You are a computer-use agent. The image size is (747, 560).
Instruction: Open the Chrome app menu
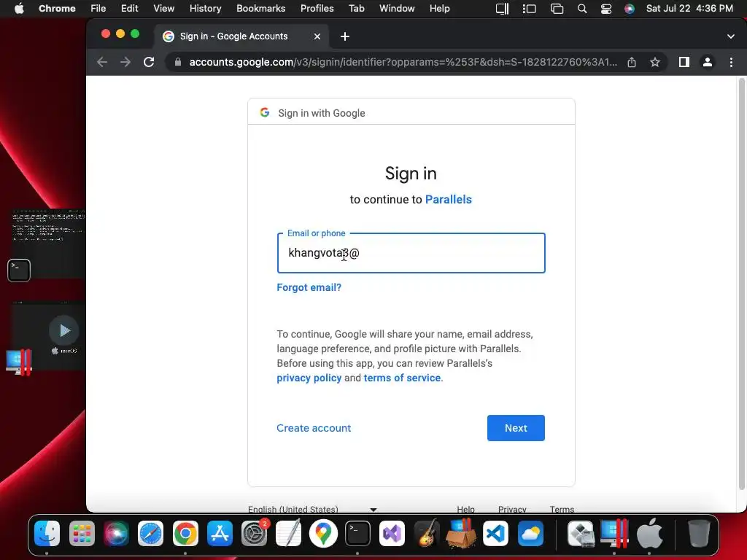point(57,9)
